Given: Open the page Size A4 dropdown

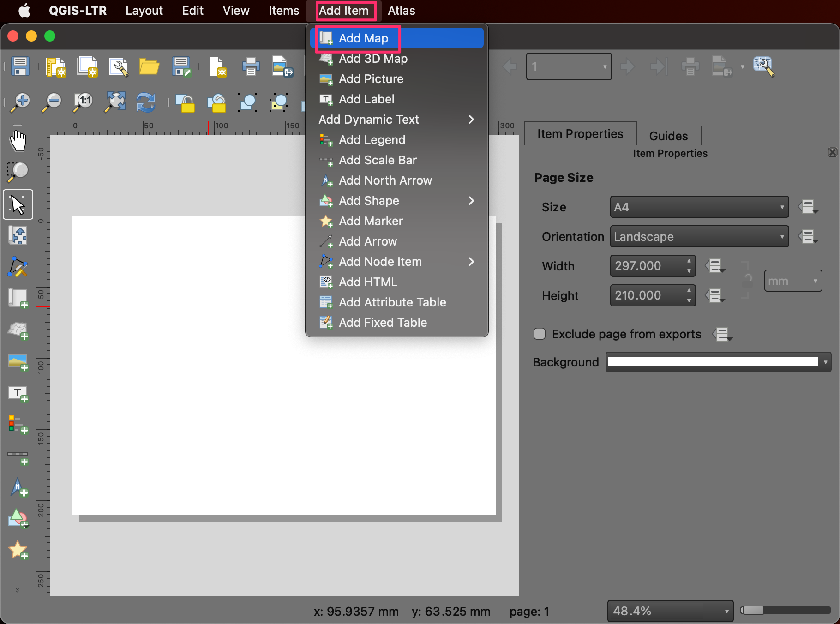Looking at the screenshot, I should click(x=699, y=207).
